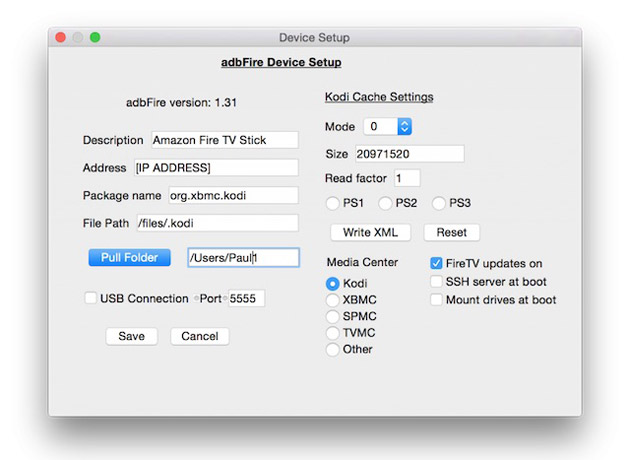Click the Pull Folder button

click(x=129, y=258)
